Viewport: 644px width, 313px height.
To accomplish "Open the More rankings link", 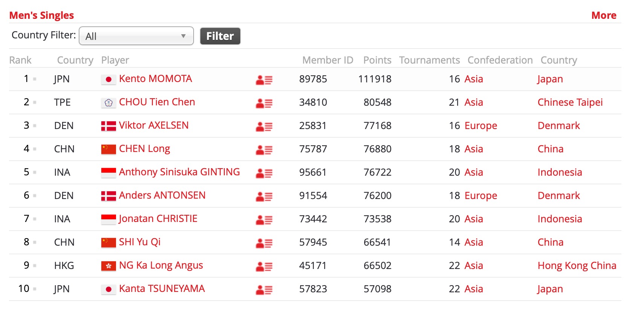I will (604, 15).
